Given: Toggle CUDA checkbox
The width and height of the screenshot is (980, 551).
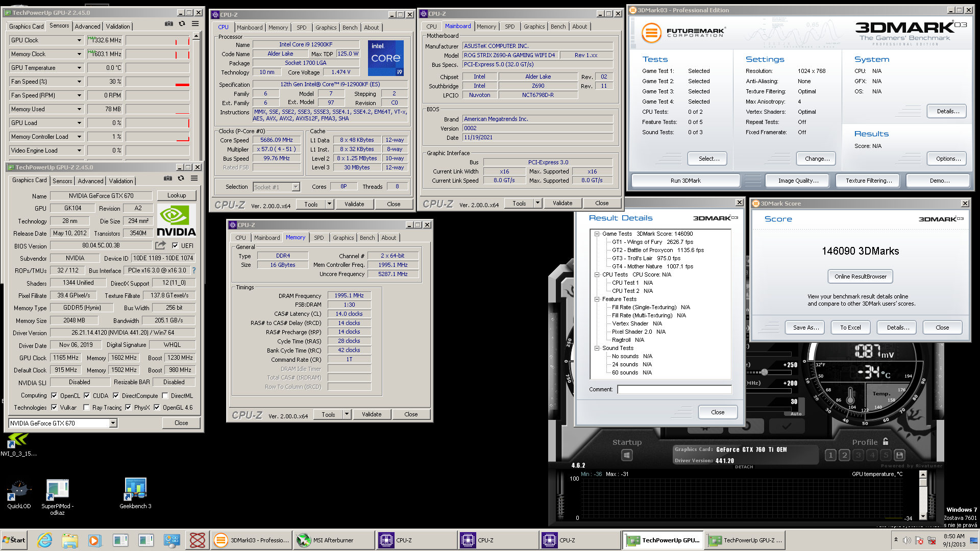Looking at the screenshot, I should pyautogui.click(x=87, y=395).
